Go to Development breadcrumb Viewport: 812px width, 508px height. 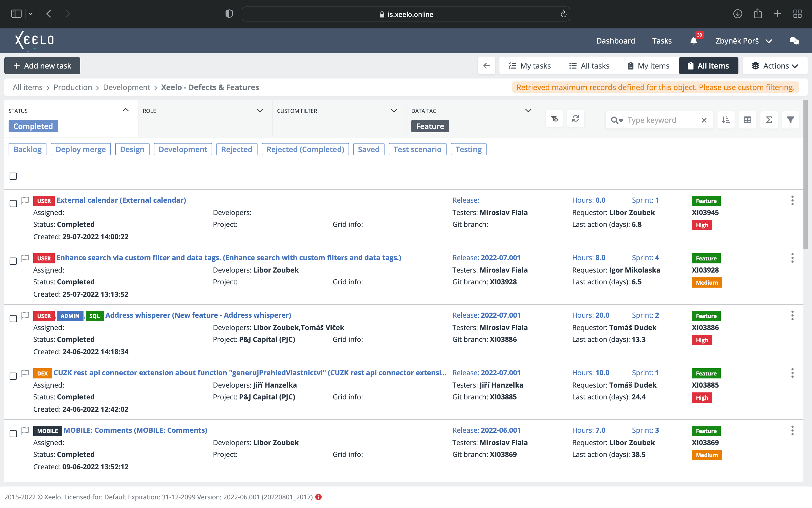click(x=126, y=87)
